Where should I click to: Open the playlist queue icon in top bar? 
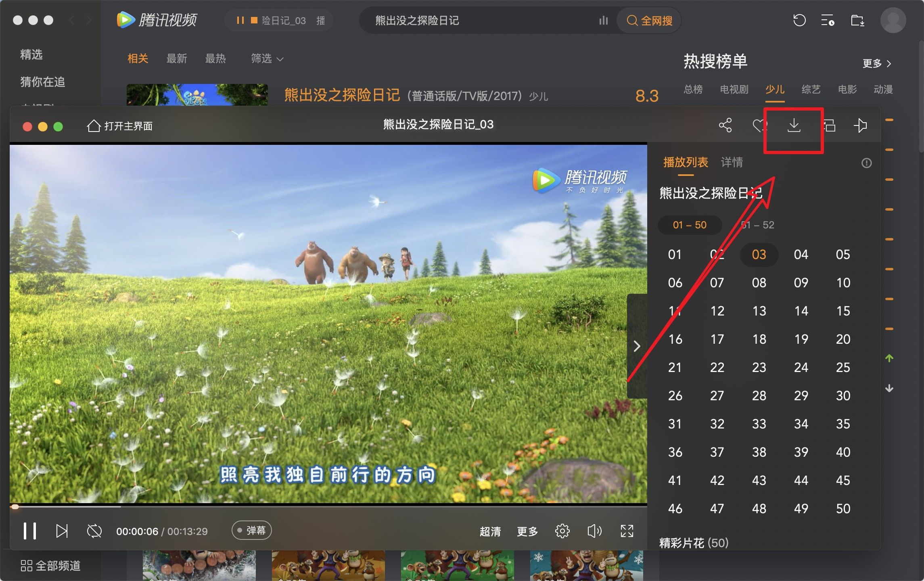tap(828, 20)
